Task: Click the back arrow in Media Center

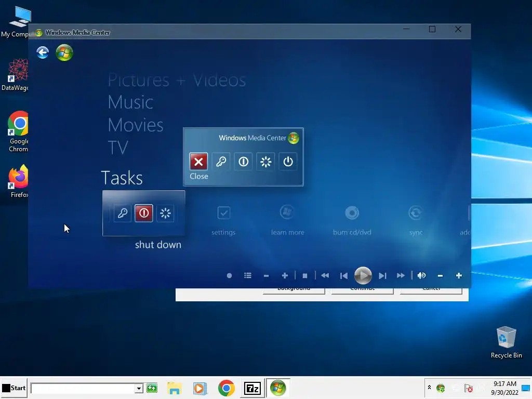Action: (43, 52)
